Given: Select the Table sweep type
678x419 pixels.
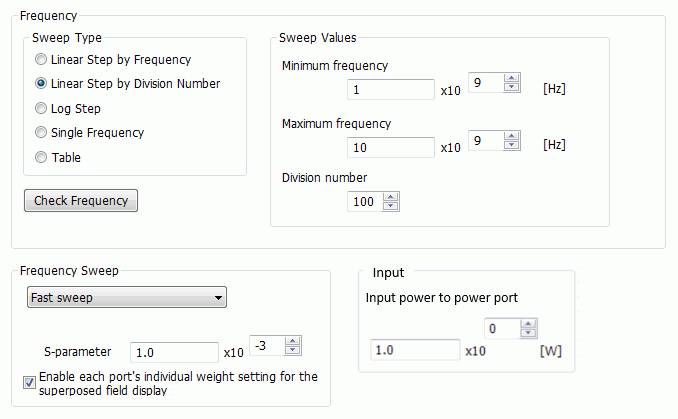Looking at the screenshot, I should tap(41, 157).
